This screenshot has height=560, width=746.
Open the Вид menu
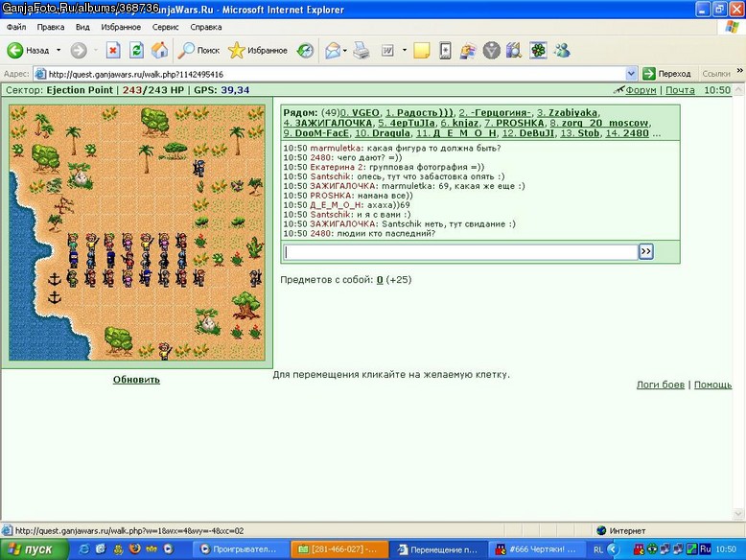[82, 27]
